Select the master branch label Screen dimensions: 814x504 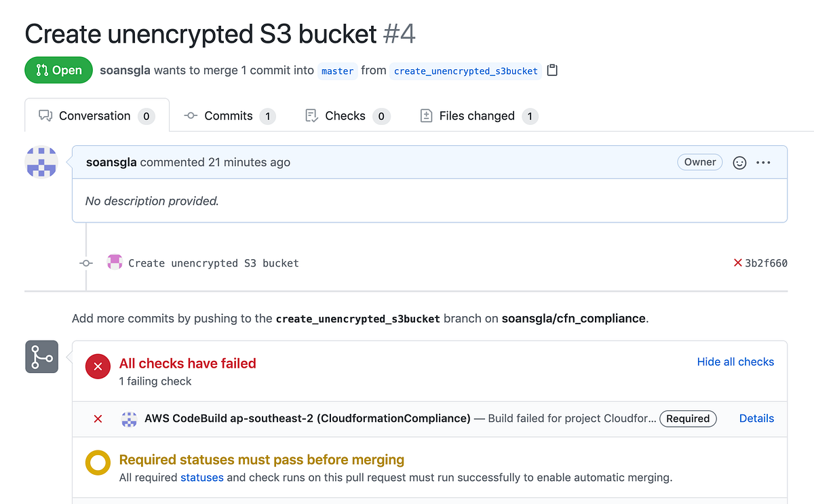(337, 71)
